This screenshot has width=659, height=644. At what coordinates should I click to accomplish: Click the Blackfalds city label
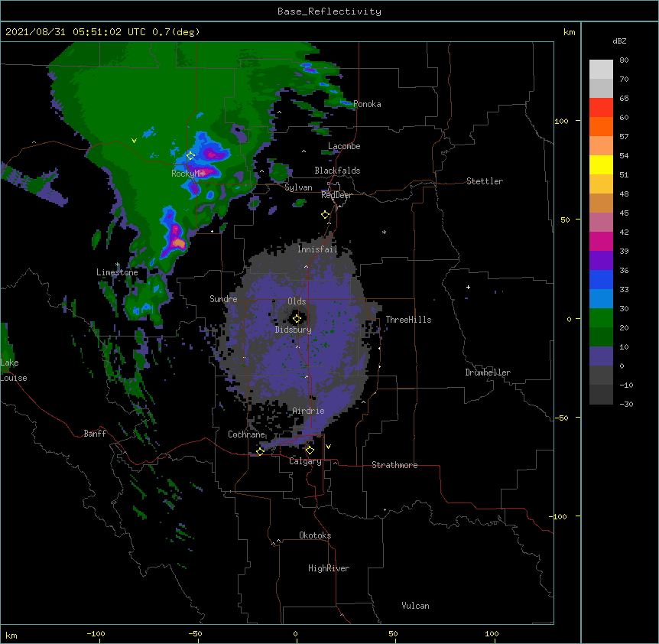coord(337,171)
